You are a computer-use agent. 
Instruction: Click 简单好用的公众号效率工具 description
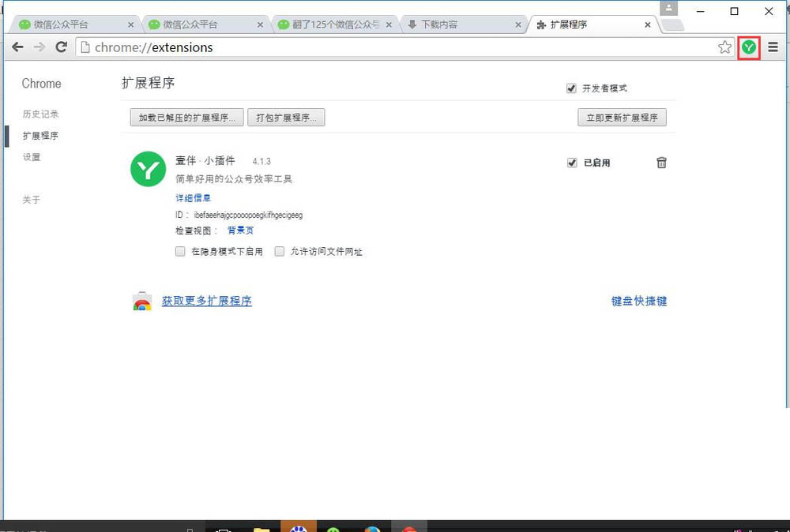(234, 179)
